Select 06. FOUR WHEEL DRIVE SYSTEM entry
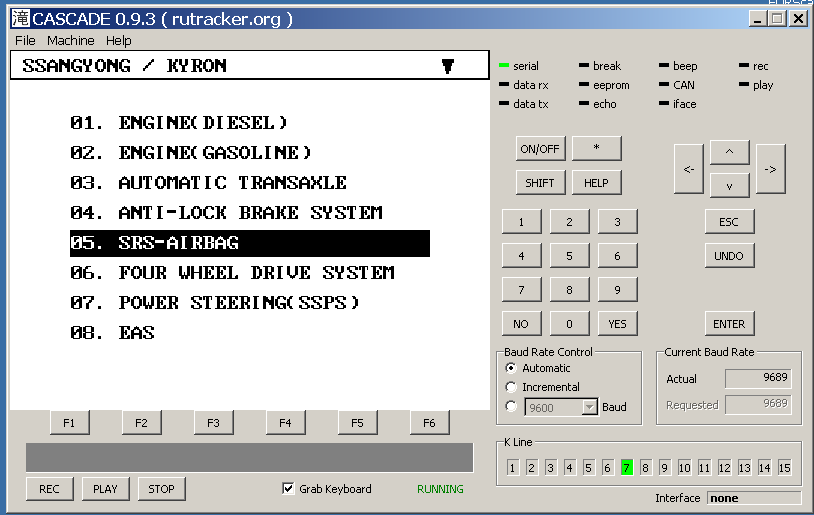 232,273
